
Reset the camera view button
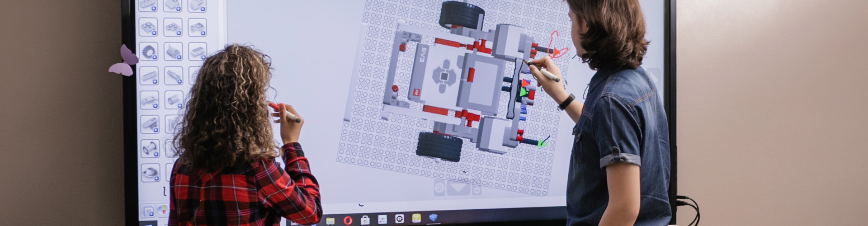point(439,187)
